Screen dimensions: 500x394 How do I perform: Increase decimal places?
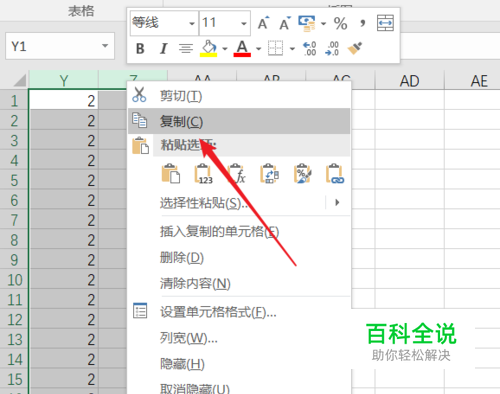click(310, 49)
